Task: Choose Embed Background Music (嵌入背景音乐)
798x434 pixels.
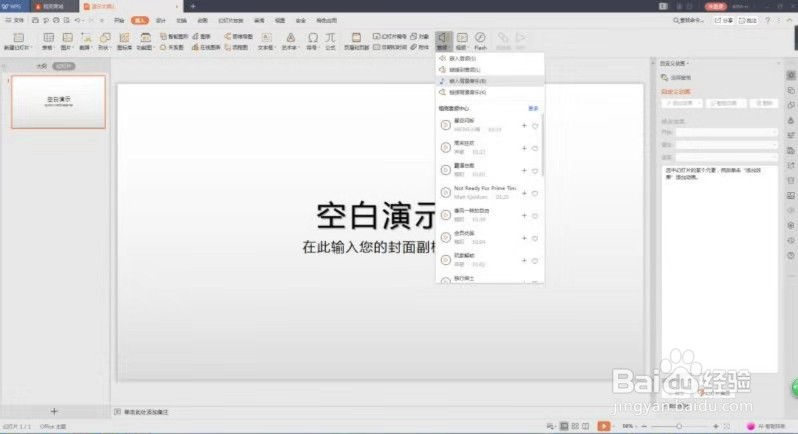Action: click(490, 80)
